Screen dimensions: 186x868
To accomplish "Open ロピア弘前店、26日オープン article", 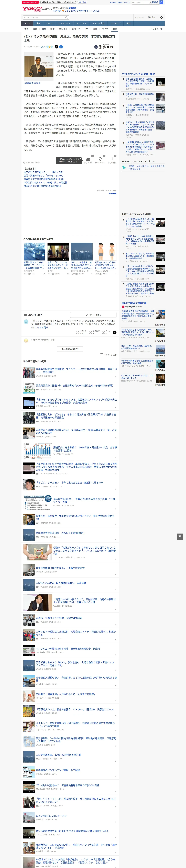I will coord(51,816).
